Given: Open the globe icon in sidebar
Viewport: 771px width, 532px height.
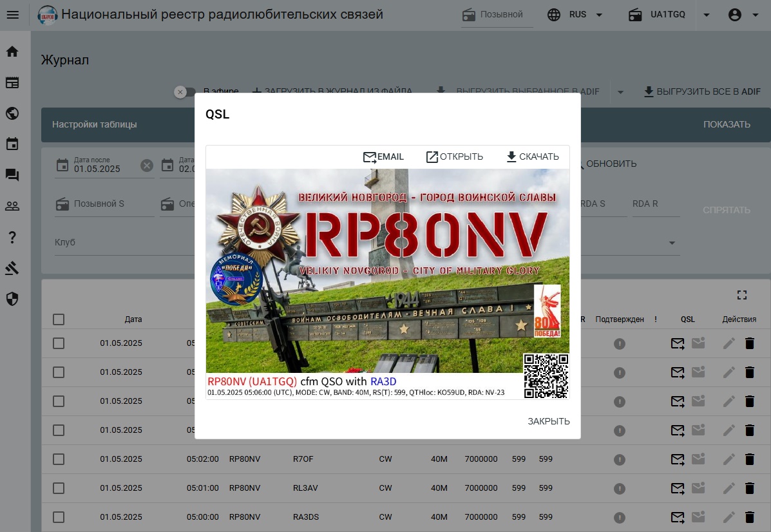Looking at the screenshot, I should click(x=12, y=113).
